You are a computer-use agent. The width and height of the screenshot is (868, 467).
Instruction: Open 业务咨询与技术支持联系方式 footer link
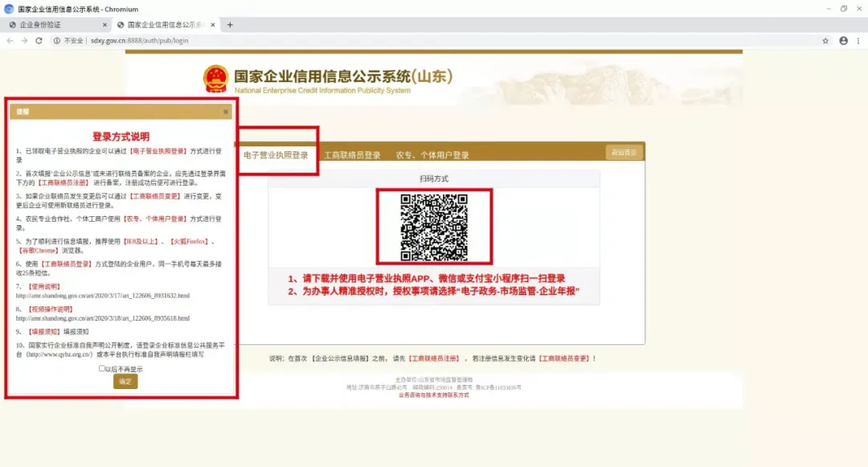pyautogui.click(x=434, y=395)
